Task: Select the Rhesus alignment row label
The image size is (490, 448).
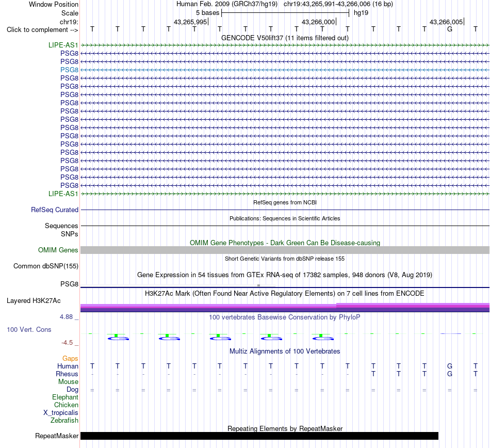Action: [67, 374]
